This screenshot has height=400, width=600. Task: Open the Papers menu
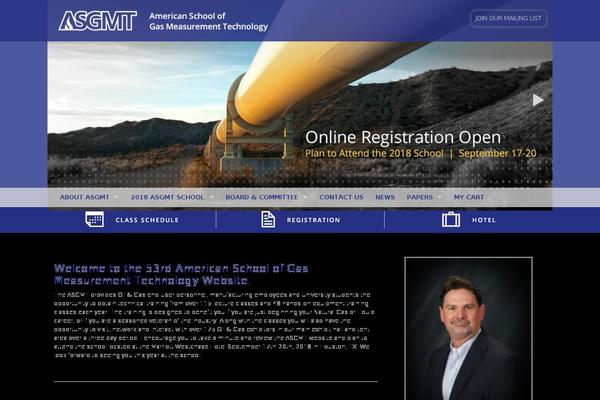pyautogui.click(x=419, y=197)
